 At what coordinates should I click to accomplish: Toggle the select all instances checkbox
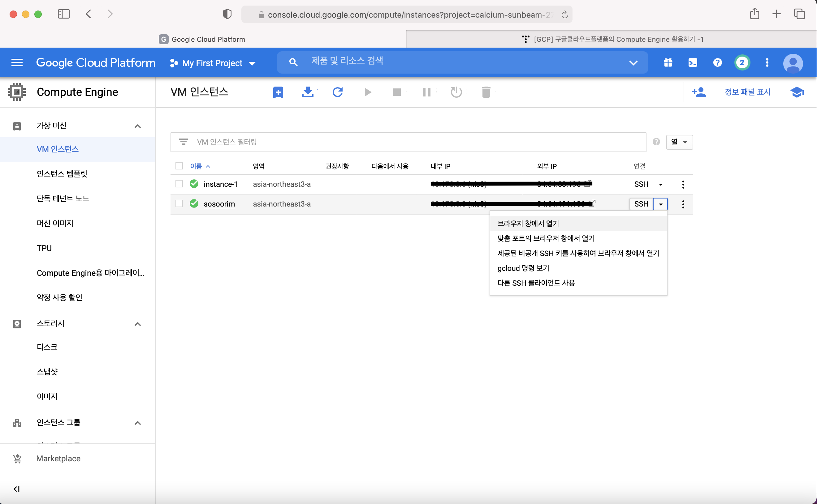[x=179, y=166]
